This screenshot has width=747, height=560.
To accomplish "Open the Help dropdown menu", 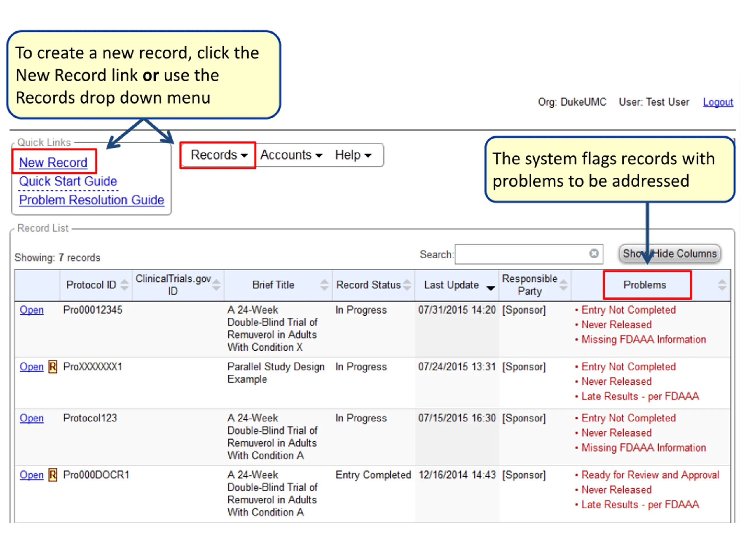I will click(x=353, y=155).
